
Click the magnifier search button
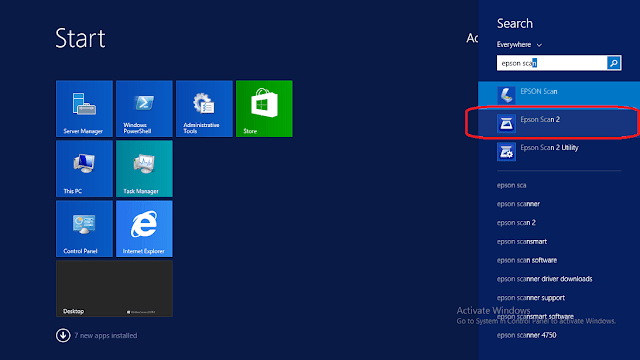tap(614, 63)
